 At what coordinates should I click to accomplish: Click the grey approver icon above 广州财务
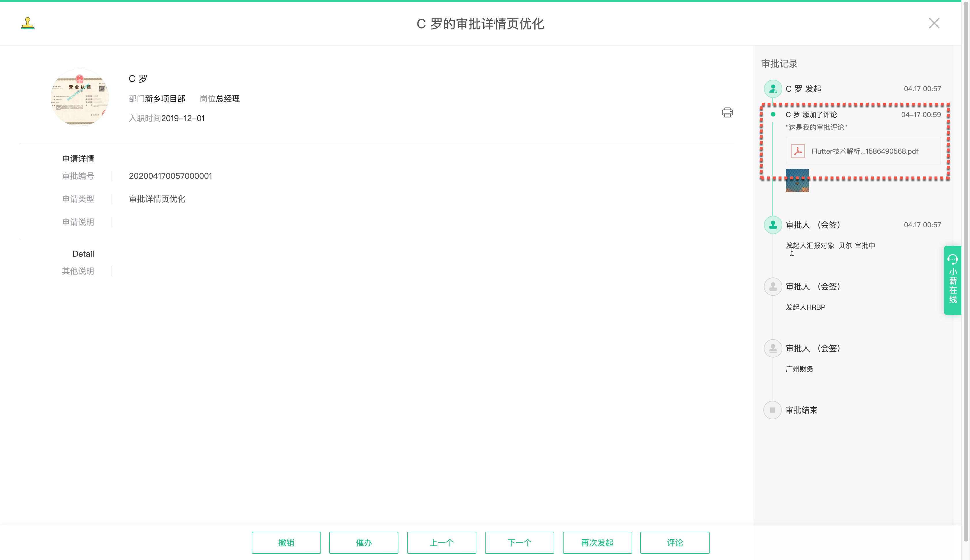(x=773, y=348)
